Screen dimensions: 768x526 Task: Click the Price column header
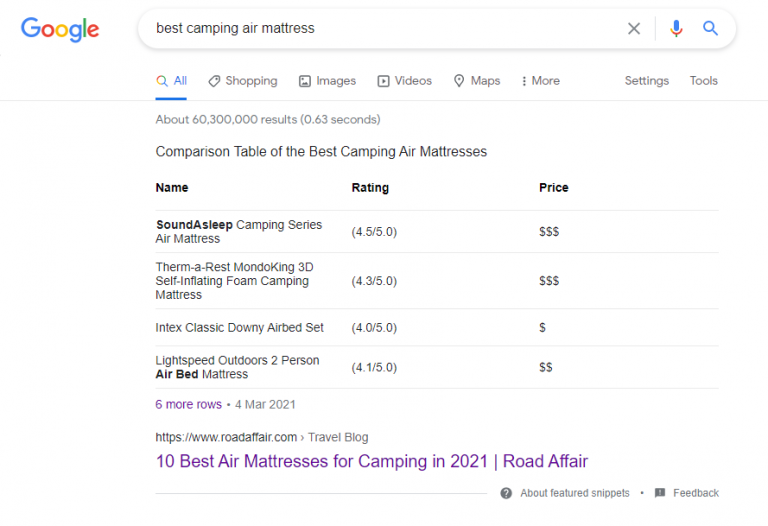(553, 188)
